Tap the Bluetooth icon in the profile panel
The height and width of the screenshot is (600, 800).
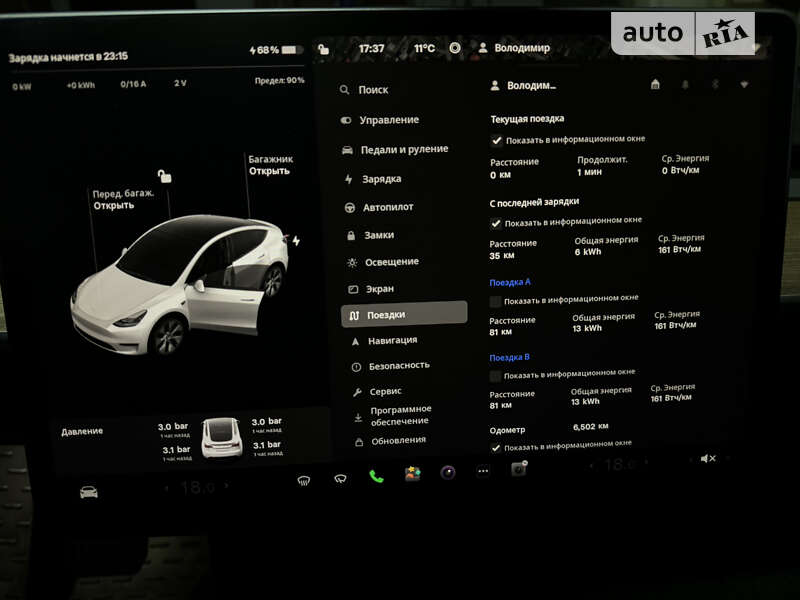click(x=714, y=86)
